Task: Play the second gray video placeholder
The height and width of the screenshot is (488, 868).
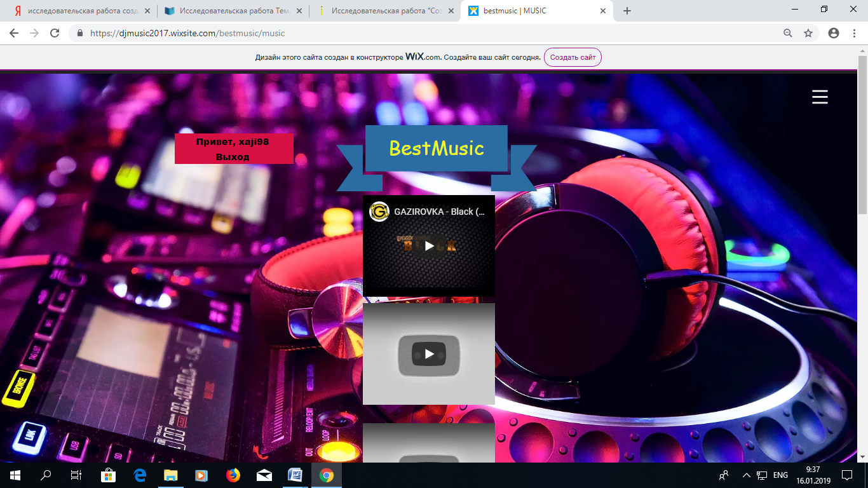Action: coord(429,354)
